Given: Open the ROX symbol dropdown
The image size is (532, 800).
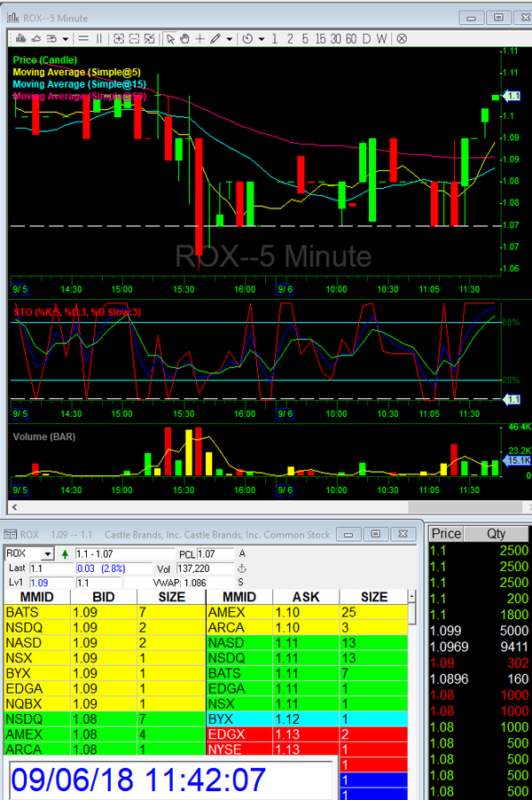Looking at the screenshot, I should (x=47, y=553).
